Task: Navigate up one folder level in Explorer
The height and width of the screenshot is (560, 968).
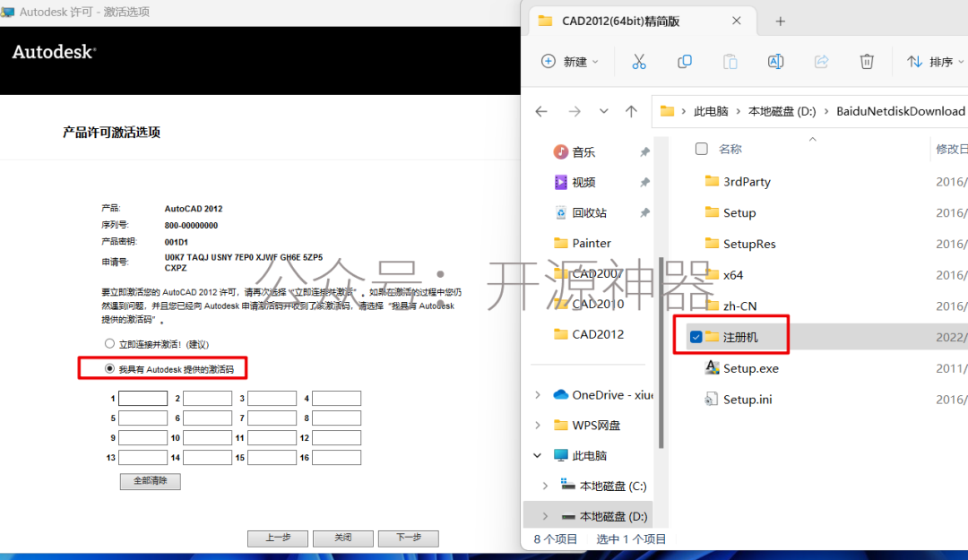Action: click(x=631, y=111)
